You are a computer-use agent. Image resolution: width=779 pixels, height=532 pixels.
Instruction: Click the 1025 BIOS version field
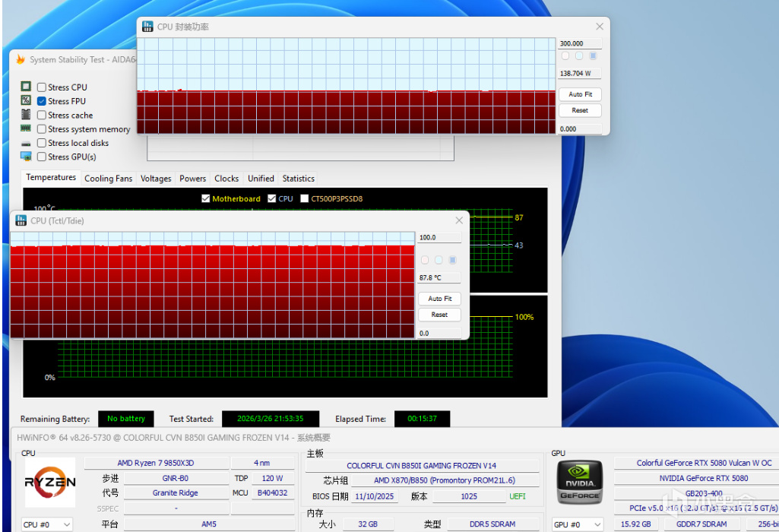tap(468, 497)
